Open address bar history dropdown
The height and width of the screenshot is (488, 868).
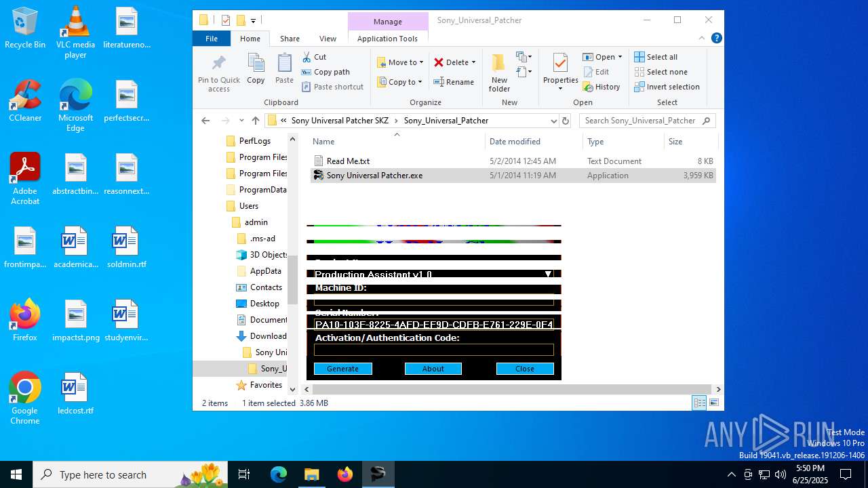click(554, 121)
